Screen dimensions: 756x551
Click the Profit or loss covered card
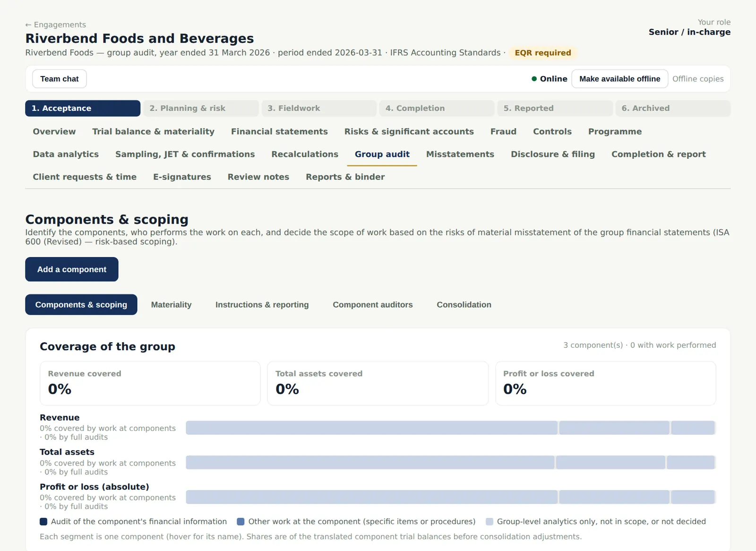coord(605,383)
